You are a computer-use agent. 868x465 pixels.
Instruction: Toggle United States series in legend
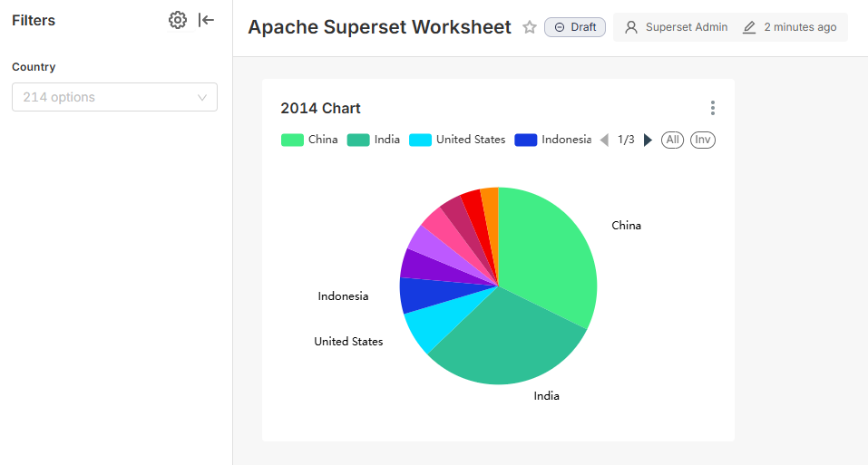point(457,140)
